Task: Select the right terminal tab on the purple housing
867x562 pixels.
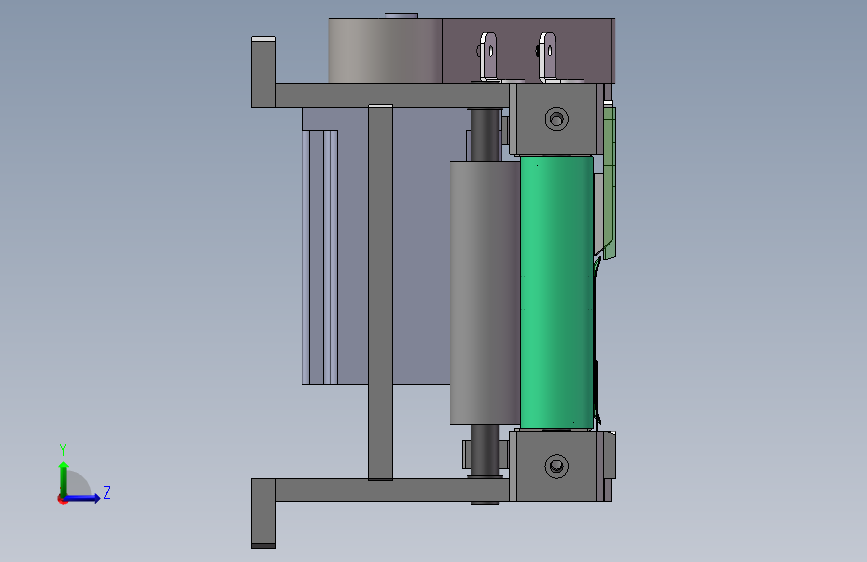Action: coord(547,56)
